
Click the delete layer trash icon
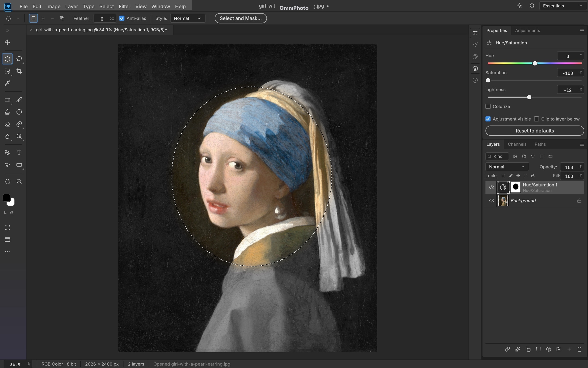579,349
